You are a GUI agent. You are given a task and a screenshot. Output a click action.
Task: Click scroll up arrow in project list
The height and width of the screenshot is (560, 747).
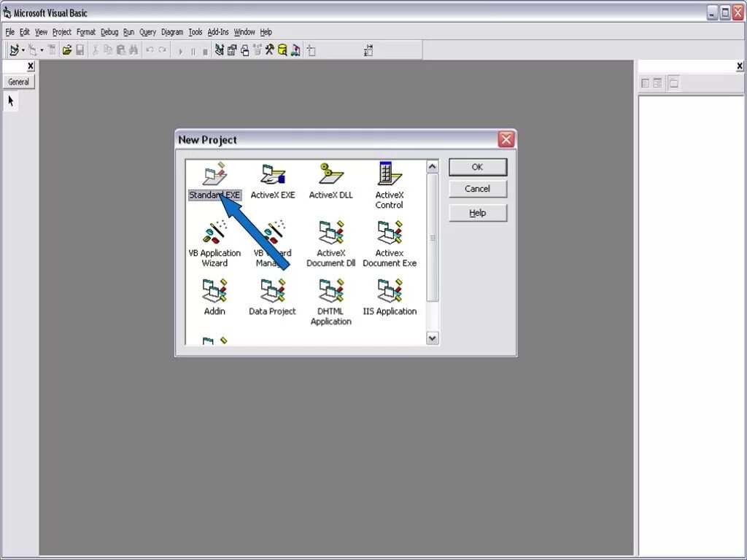click(432, 166)
